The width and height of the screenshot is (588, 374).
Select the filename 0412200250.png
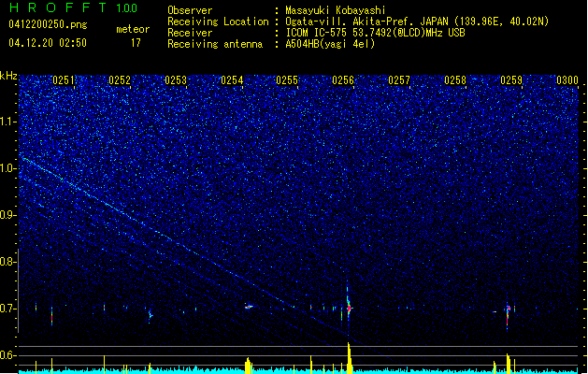[48, 24]
